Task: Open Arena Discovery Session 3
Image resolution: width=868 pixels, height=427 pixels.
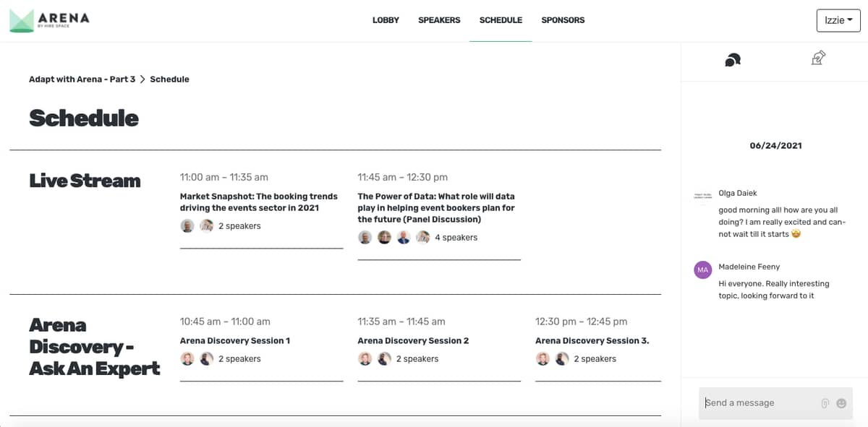Action: [x=592, y=340]
